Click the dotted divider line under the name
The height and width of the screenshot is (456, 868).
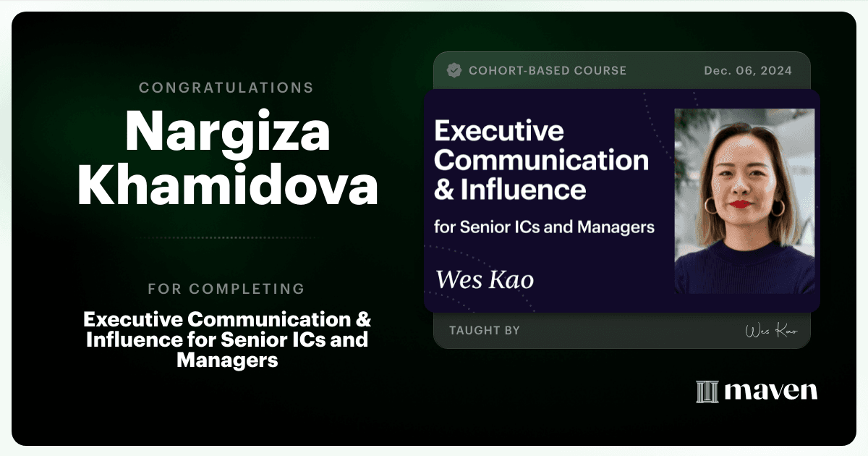227,237
